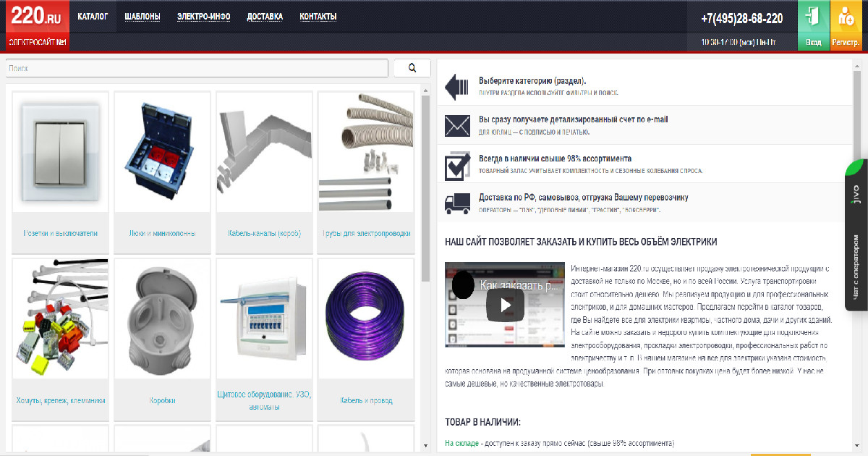The height and width of the screenshot is (456, 868).
Task: Click the 220.ru site logo
Action: (37, 16)
